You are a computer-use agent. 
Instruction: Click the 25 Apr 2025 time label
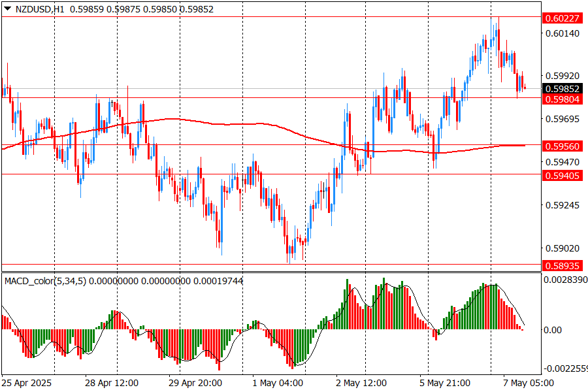click(27, 382)
